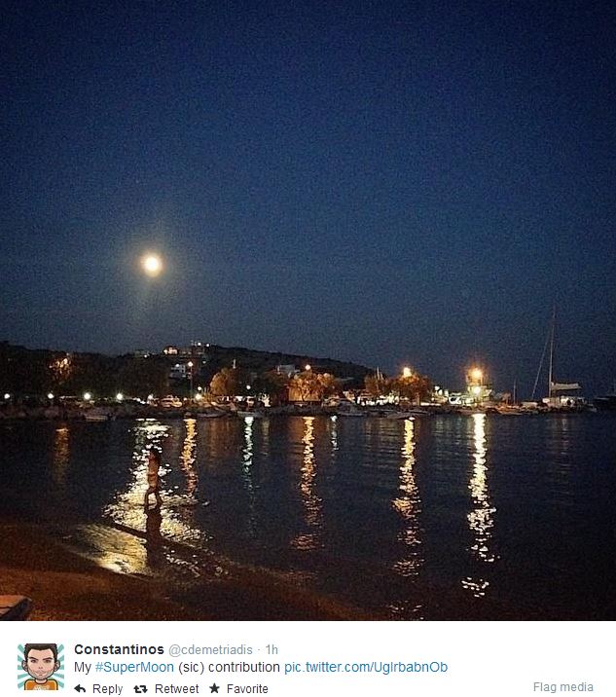The width and height of the screenshot is (616, 697).
Task: Click the Reply arrow icon
Action: 80,688
